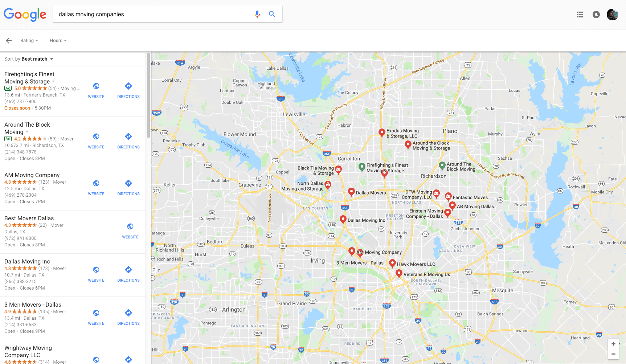626x364 pixels.
Task: Click the microphone icon in search bar
Action: coord(257,14)
